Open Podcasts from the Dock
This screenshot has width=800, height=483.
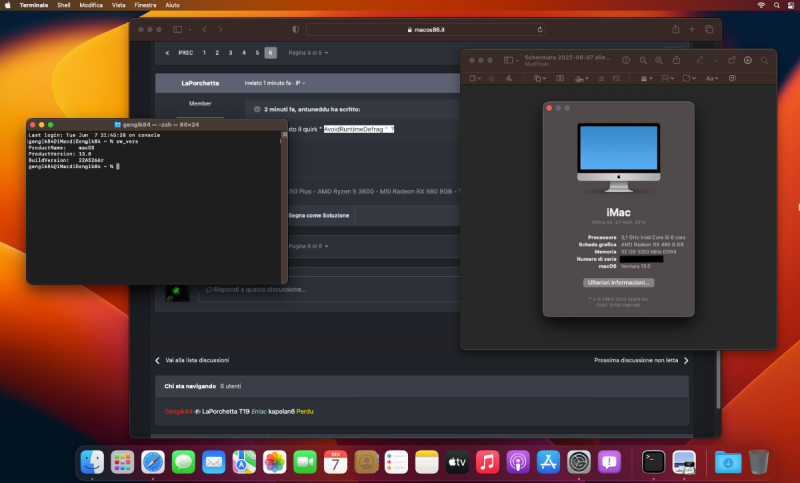pos(518,462)
